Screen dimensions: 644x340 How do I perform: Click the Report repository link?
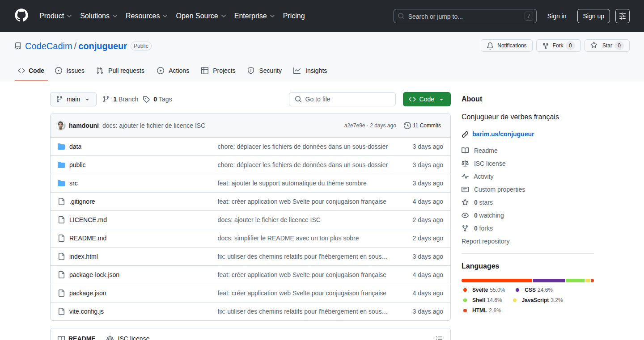(486, 241)
